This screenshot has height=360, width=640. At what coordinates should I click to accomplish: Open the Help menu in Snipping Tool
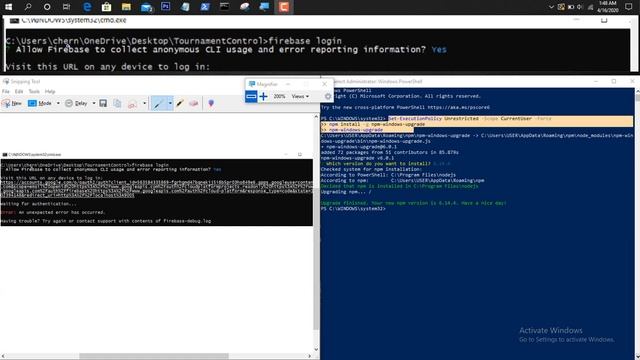coord(50,91)
